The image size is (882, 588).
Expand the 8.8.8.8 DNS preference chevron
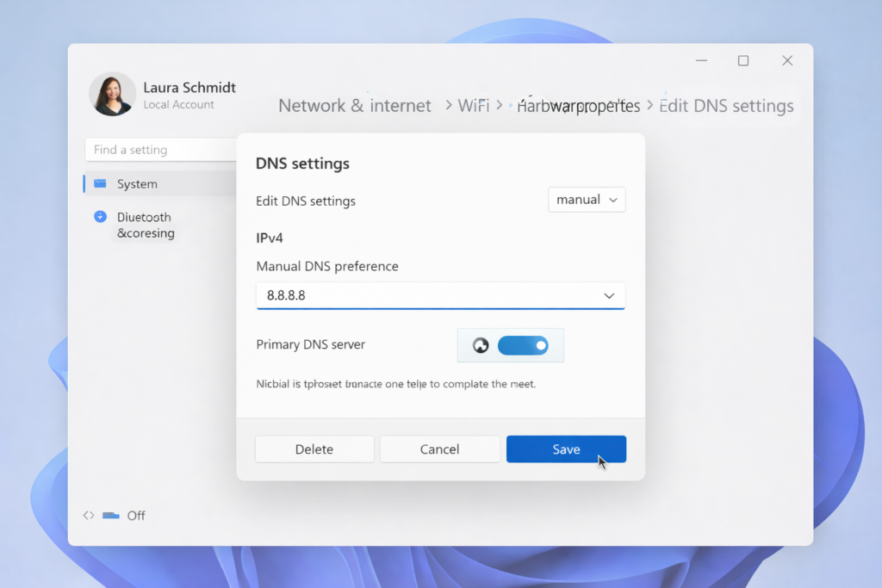pyautogui.click(x=609, y=295)
